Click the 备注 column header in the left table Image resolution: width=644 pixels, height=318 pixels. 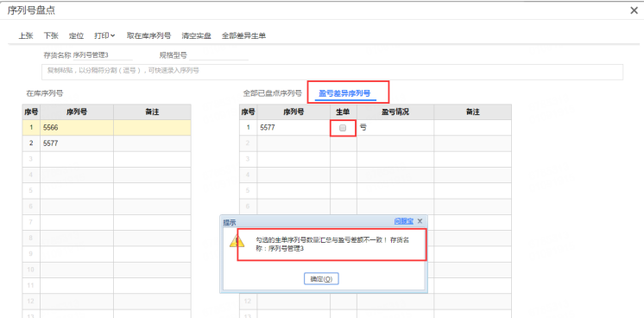(152, 111)
